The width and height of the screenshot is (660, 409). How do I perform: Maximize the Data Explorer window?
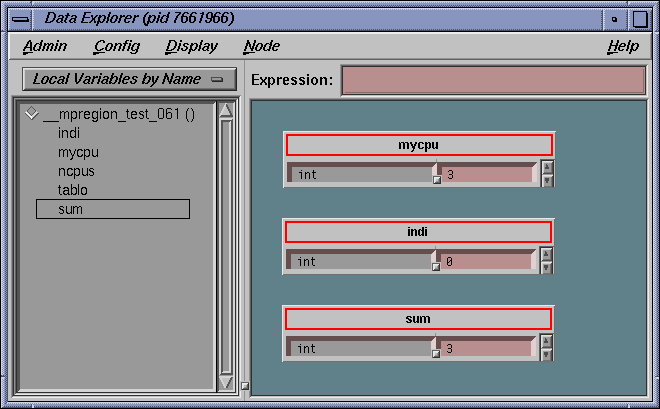[x=640, y=19]
